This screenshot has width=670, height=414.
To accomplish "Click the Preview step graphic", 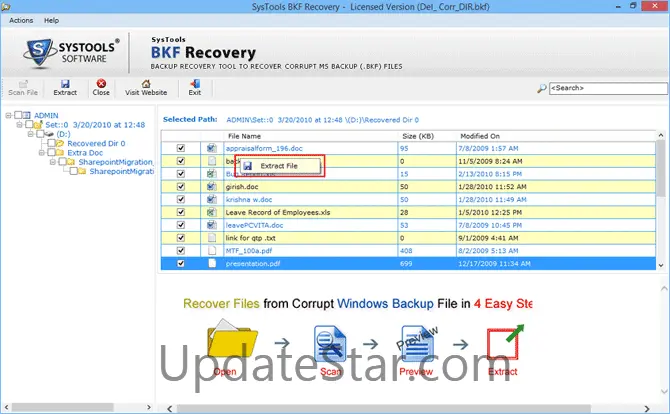I will 417,344.
